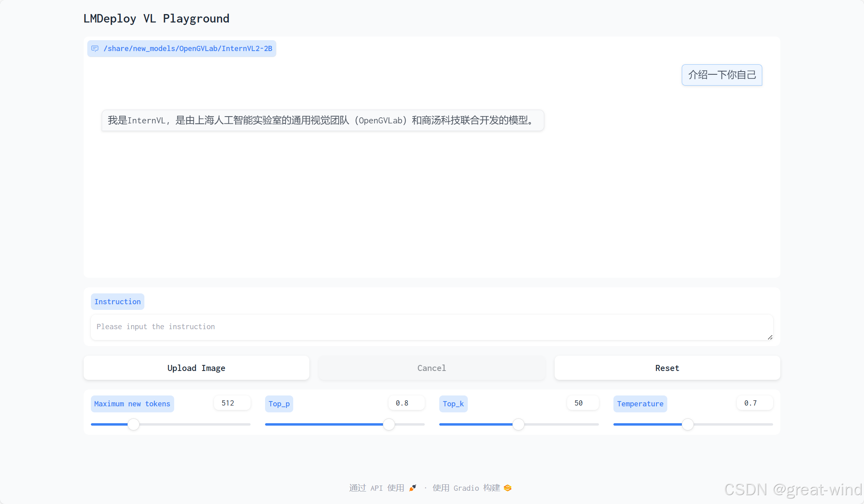Click the Temperature value box showing 0.7

coord(754,403)
